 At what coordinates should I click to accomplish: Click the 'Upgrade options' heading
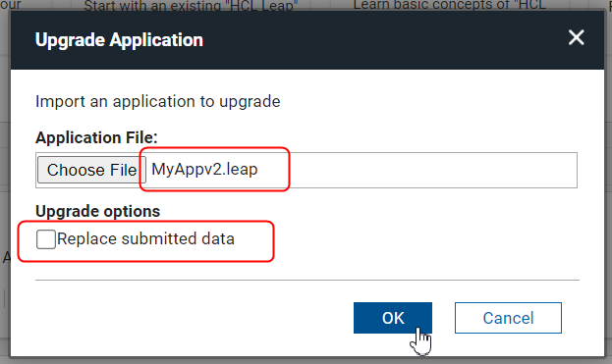98,211
